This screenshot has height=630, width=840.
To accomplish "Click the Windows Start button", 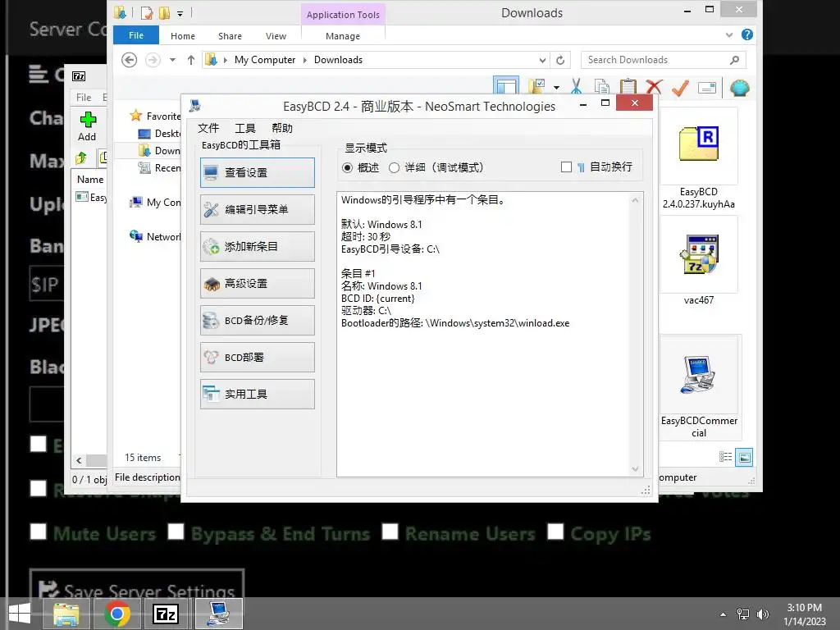I will click(x=20, y=614).
